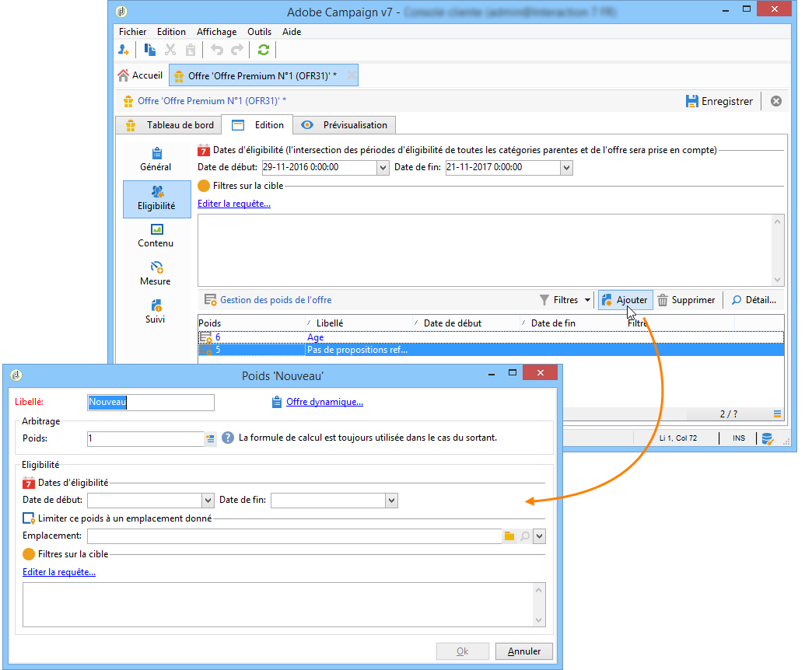Click the Supprimer button
Screen dimensions: 812x670
[687, 300]
